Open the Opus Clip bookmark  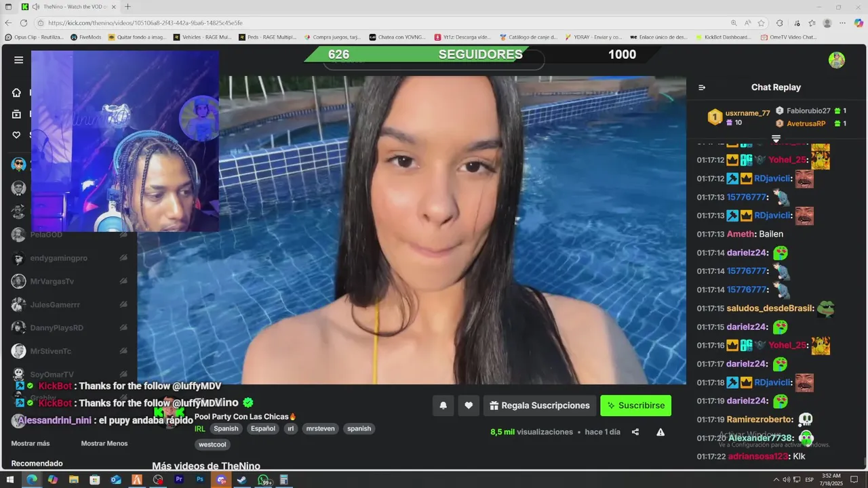[x=34, y=37]
